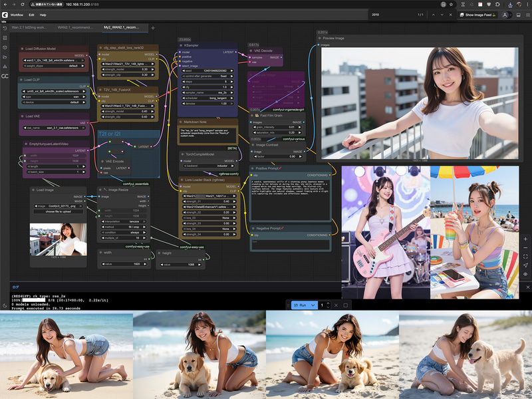Click the Run button
Image resolution: width=532 pixels, height=399 pixels.
(x=301, y=305)
